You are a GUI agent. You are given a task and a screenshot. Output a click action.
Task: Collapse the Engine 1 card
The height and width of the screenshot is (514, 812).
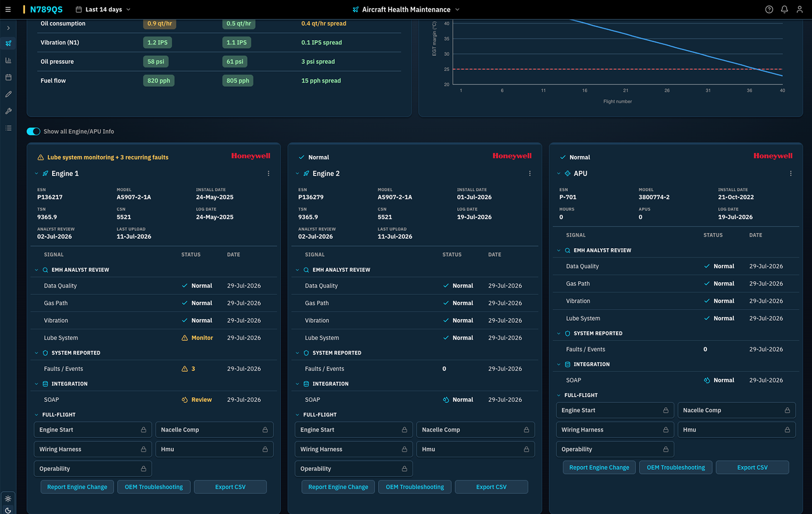pyautogui.click(x=36, y=174)
